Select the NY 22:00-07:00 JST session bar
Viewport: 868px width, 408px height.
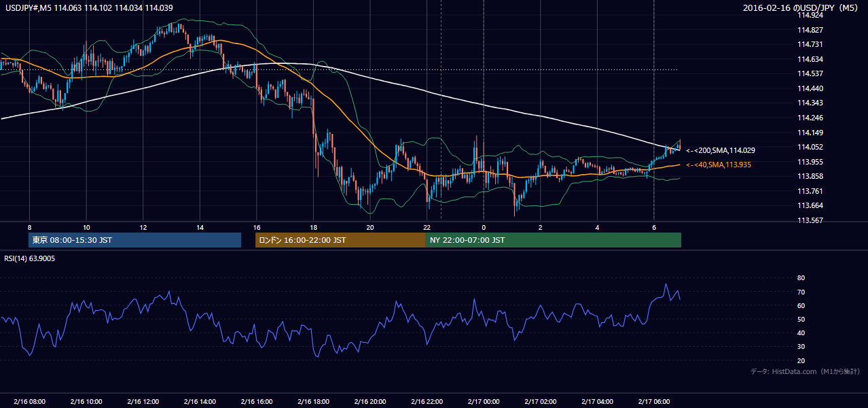[x=554, y=240]
